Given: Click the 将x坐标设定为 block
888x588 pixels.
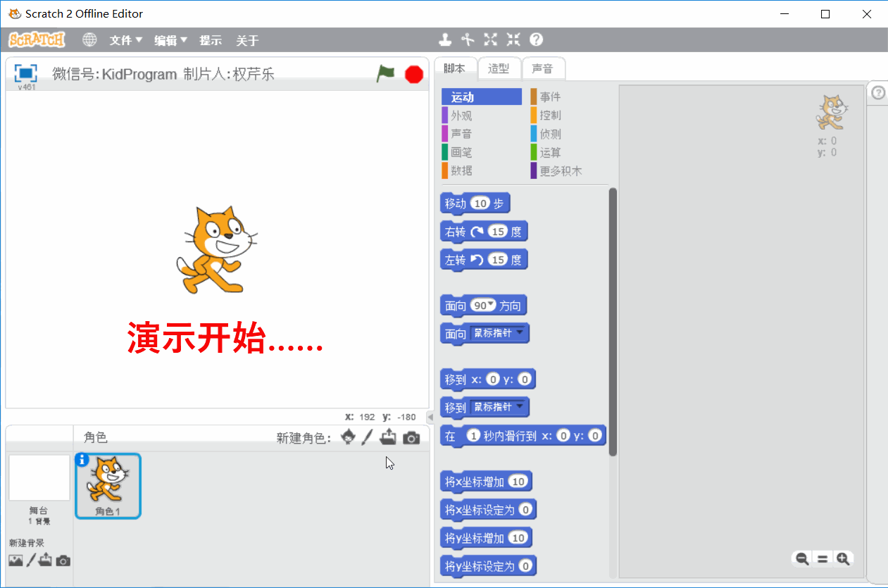Looking at the screenshot, I should 488,509.
